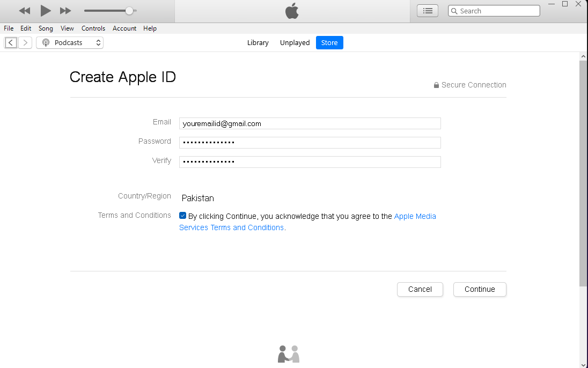Open the View menu
Screen dimensions: 588x368
tap(67, 28)
